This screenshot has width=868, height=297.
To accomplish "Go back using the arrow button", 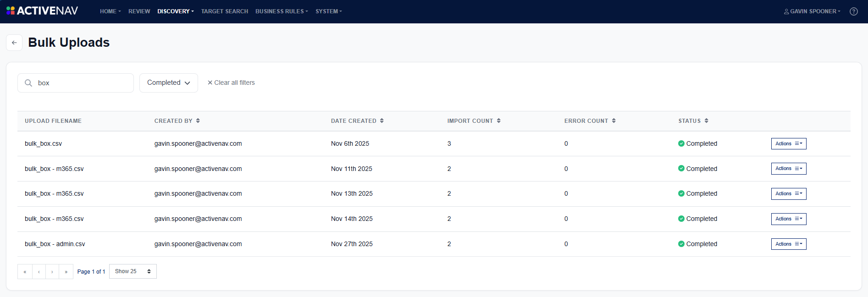I will [14, 43].
